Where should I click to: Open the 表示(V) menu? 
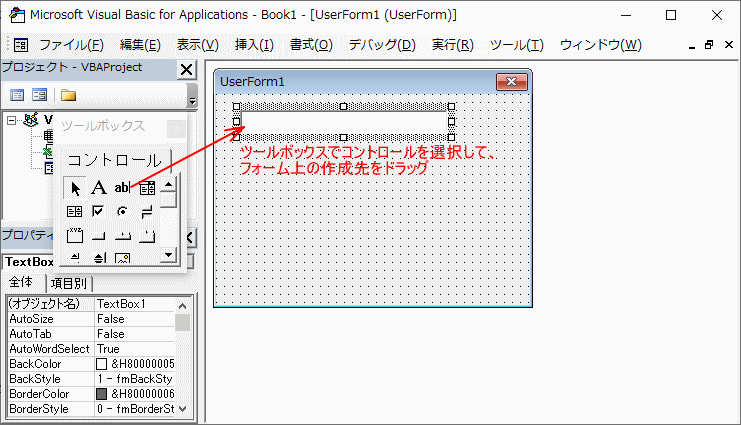(x=198, y=45)
